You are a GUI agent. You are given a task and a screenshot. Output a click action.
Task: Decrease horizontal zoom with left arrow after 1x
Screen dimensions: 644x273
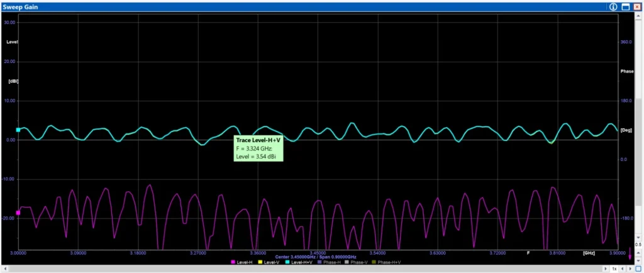(622, 269)
